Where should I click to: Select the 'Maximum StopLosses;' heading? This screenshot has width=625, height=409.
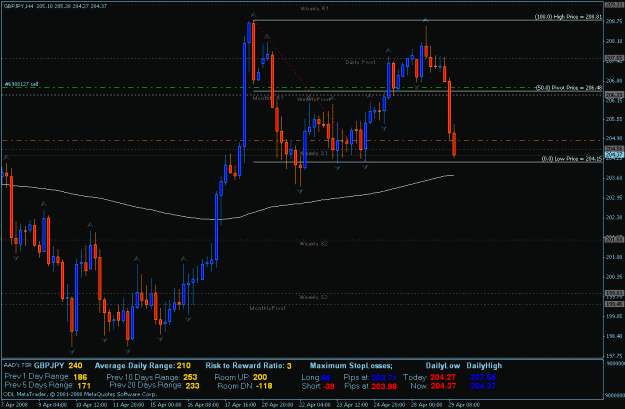351,366
